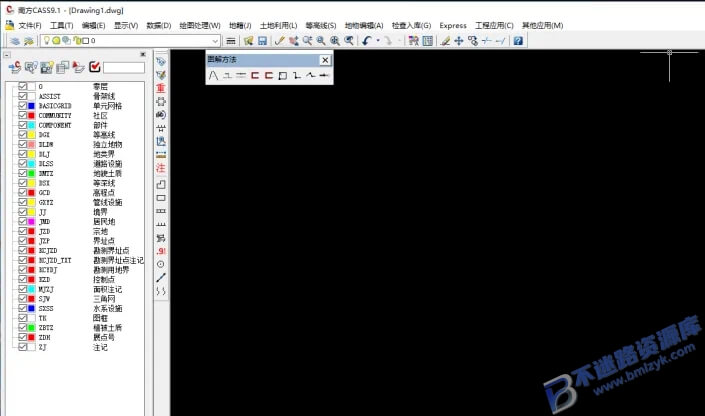Close the layer panel with its small X
The image size is (705, 416).
pyautogui.click(x=143, y=54)
